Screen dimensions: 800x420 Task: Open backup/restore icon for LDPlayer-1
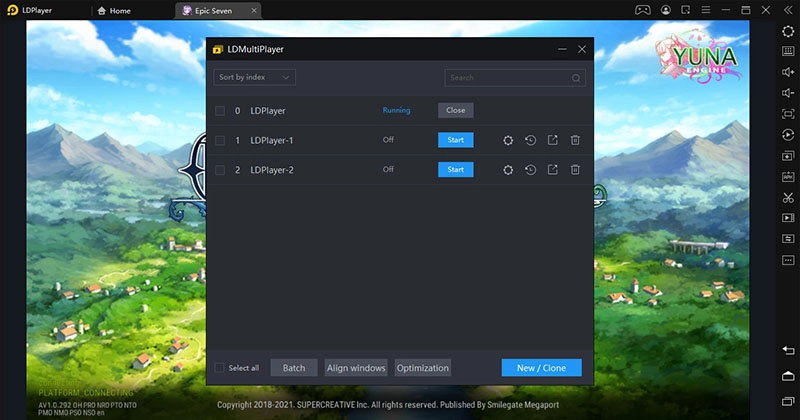[531, 140]
